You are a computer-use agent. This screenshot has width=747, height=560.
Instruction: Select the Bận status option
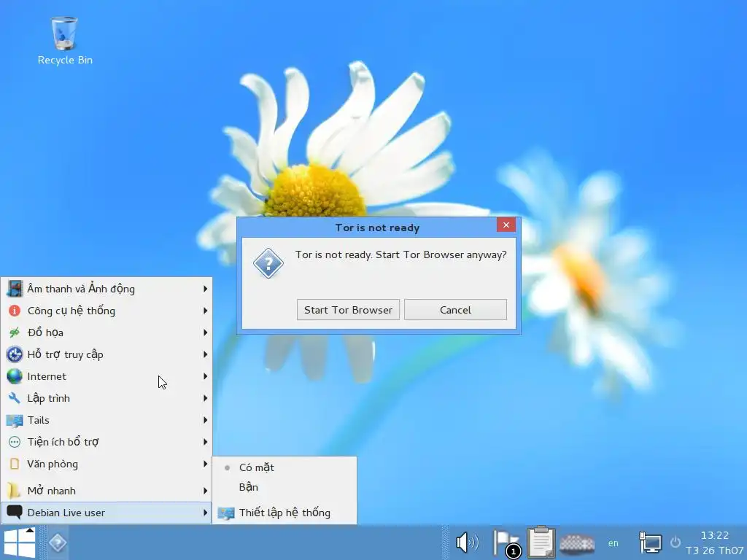pos(285,487)
